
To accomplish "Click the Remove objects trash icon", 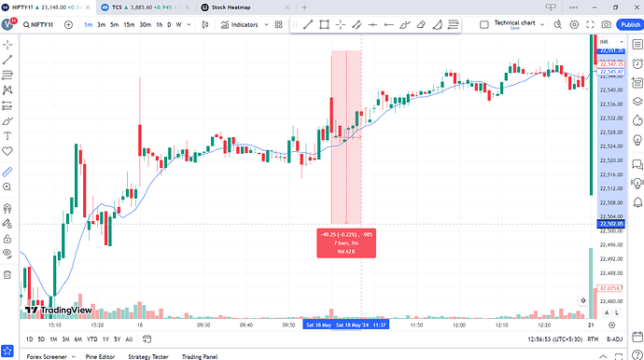I will (x=7, y=274).
